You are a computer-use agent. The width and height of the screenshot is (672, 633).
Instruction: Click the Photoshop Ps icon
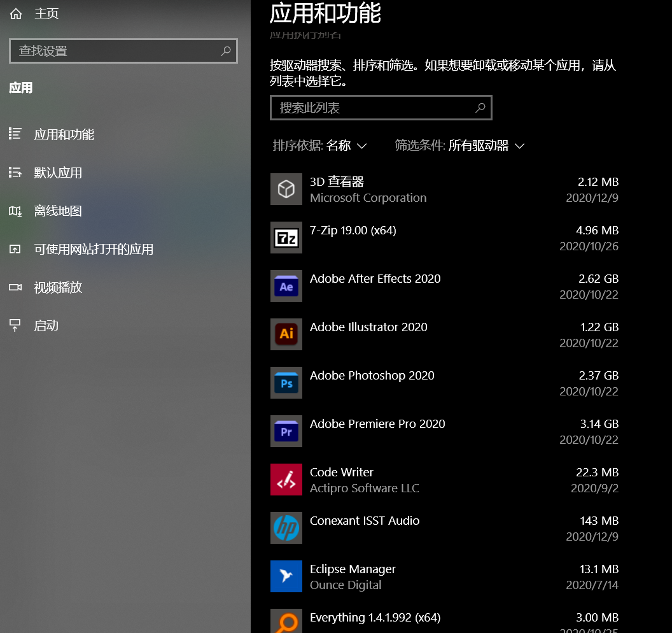coord(286,383)
